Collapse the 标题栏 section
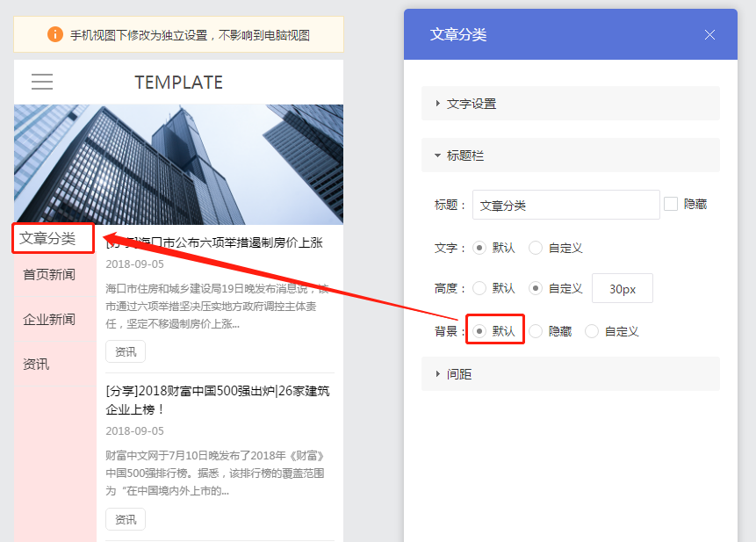756x542 pixels. (x=571, y=155)
